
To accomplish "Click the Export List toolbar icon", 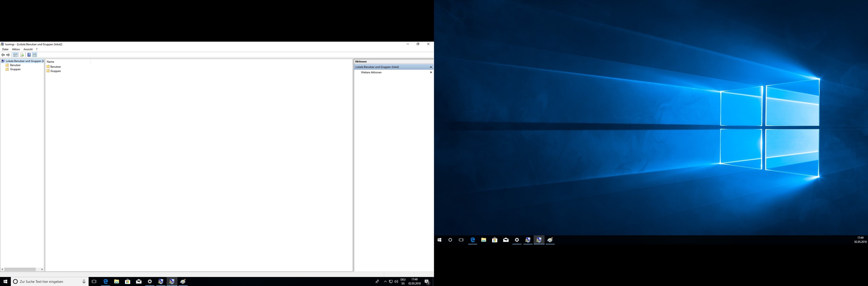I will click(x=22, y=55).
